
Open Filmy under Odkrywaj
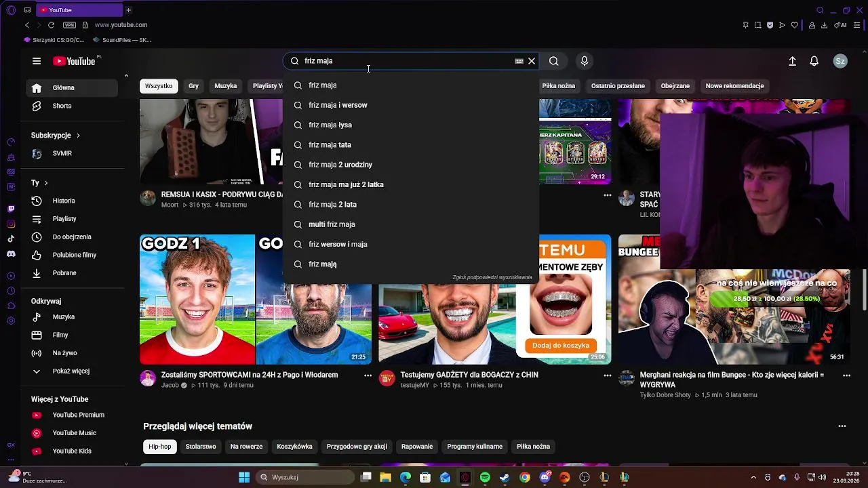72,335
